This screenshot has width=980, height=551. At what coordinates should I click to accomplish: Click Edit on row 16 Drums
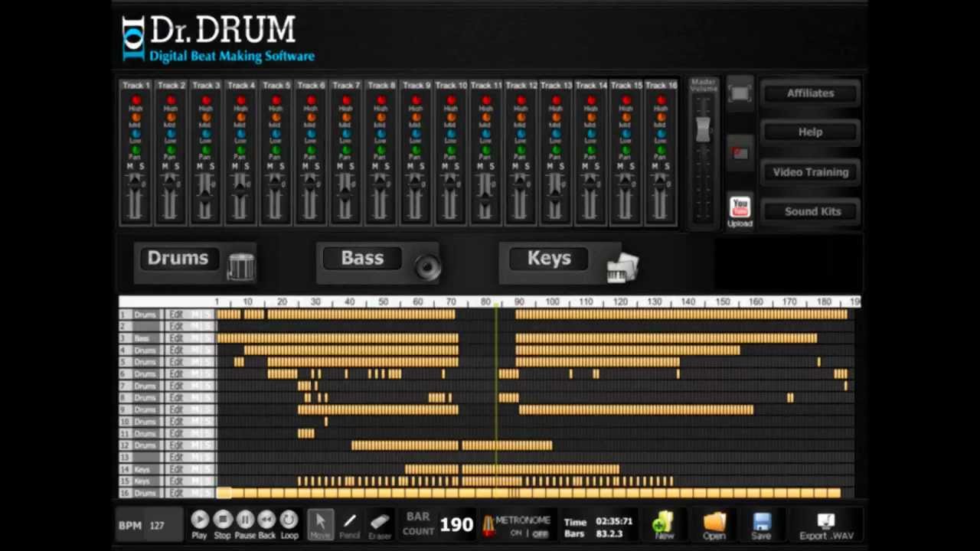(x=177, y=493)
